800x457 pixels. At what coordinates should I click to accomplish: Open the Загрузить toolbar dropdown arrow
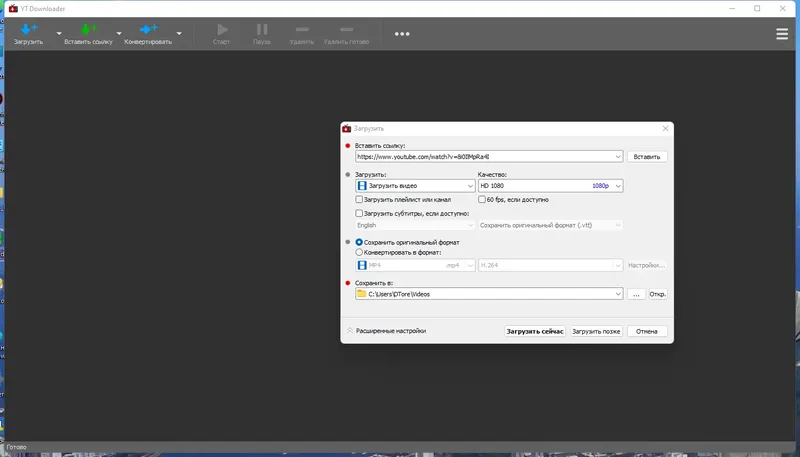[59, 34]
